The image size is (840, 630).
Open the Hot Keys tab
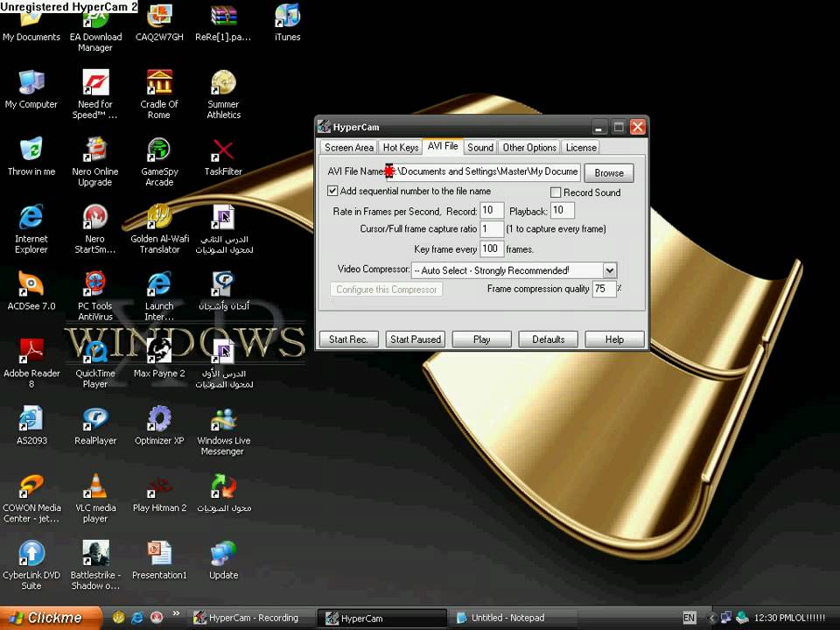coord(400,147)
